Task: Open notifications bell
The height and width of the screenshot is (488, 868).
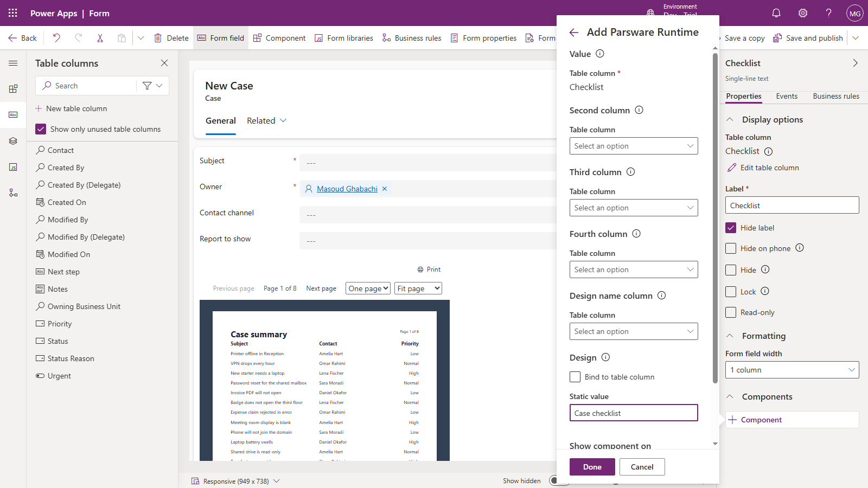Action: 776,13
